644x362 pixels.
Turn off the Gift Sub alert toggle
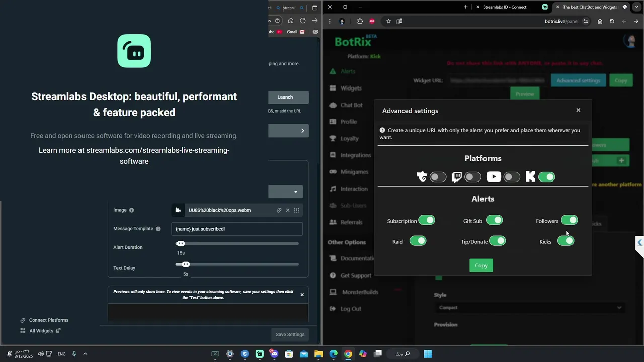pyautogui.click(x=495, y=220)
